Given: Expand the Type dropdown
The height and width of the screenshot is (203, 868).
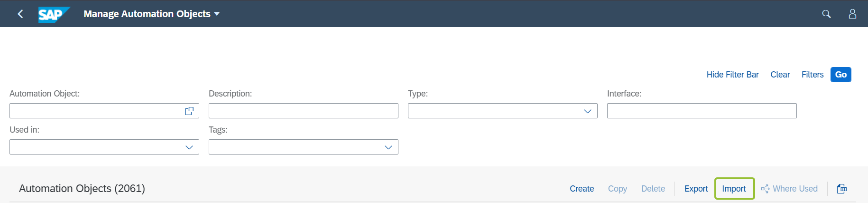Looking at the screenshot, I should [588, 111].
